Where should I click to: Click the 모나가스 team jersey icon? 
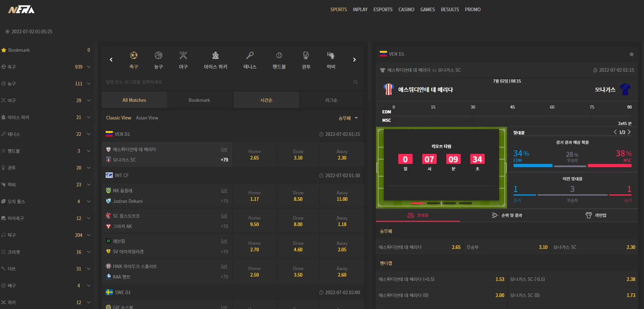[x=625, y=89]
